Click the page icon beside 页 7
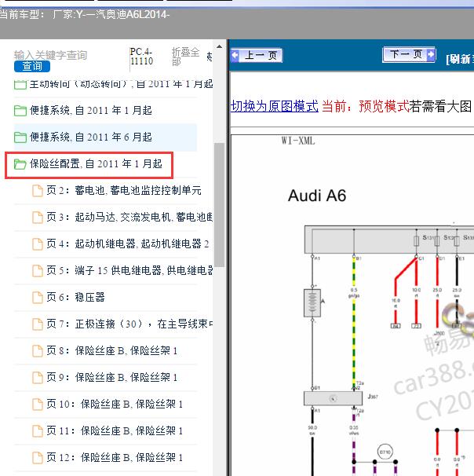 coord(38,324)
